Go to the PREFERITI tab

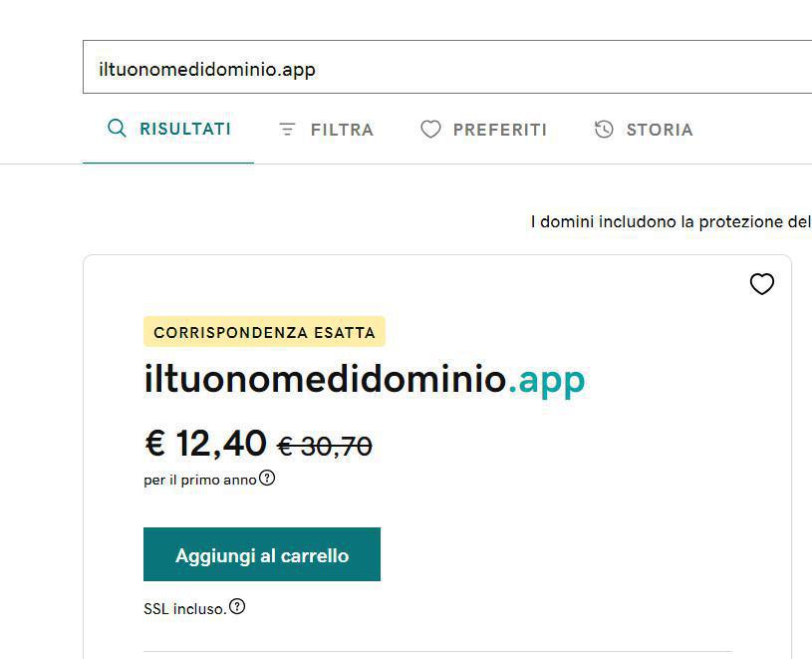point(499,130)
